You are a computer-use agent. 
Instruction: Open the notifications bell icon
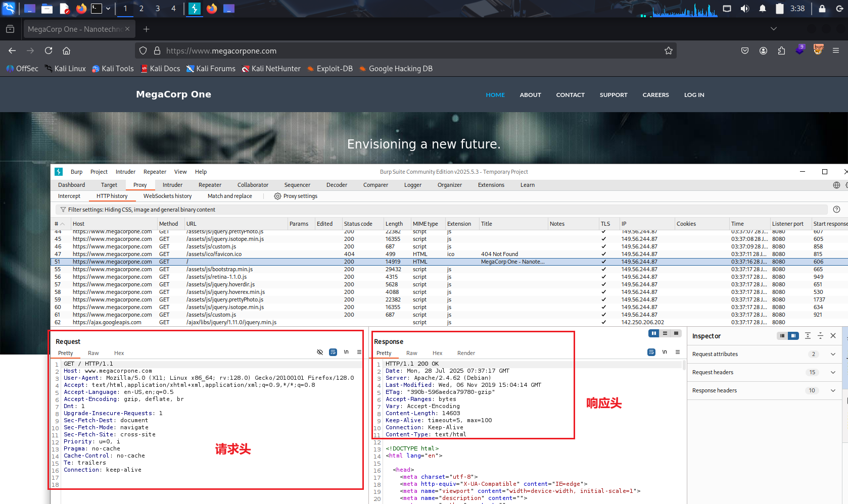[x=762, y=8]
